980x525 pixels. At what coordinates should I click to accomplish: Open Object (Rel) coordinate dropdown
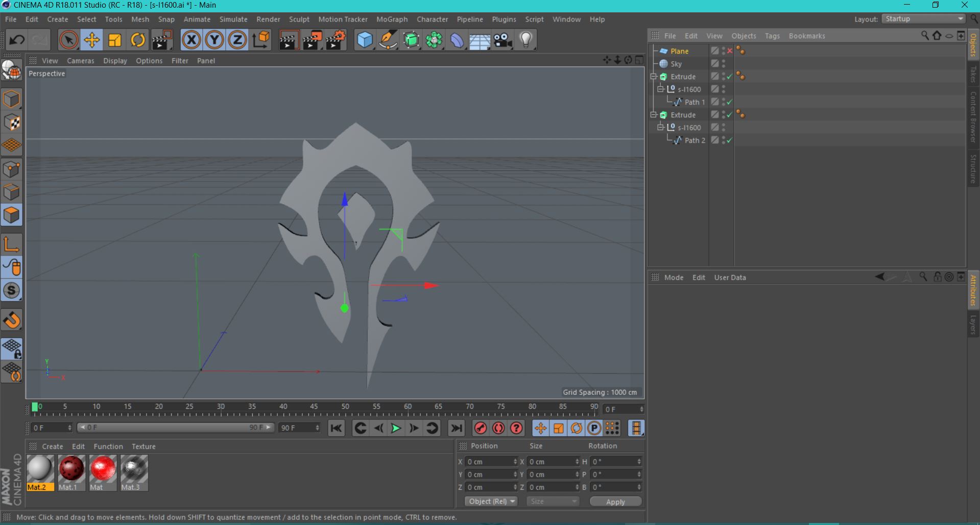coord(491,502)
